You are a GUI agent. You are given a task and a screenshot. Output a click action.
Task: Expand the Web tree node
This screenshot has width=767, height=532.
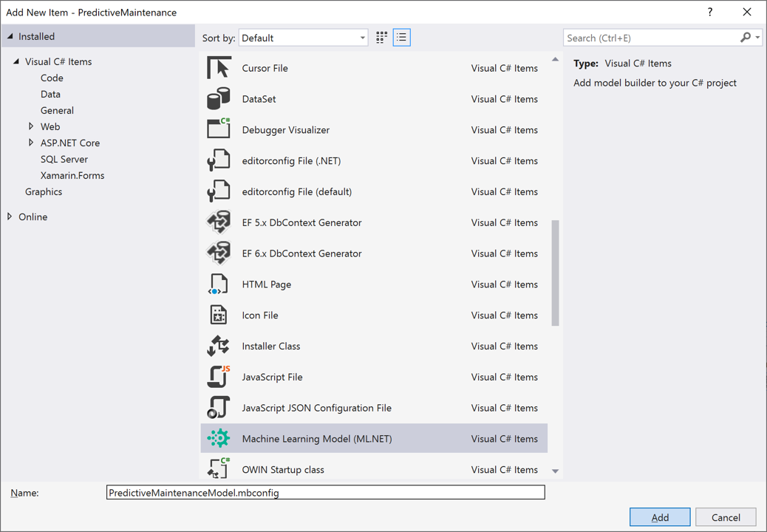[31, 126]
